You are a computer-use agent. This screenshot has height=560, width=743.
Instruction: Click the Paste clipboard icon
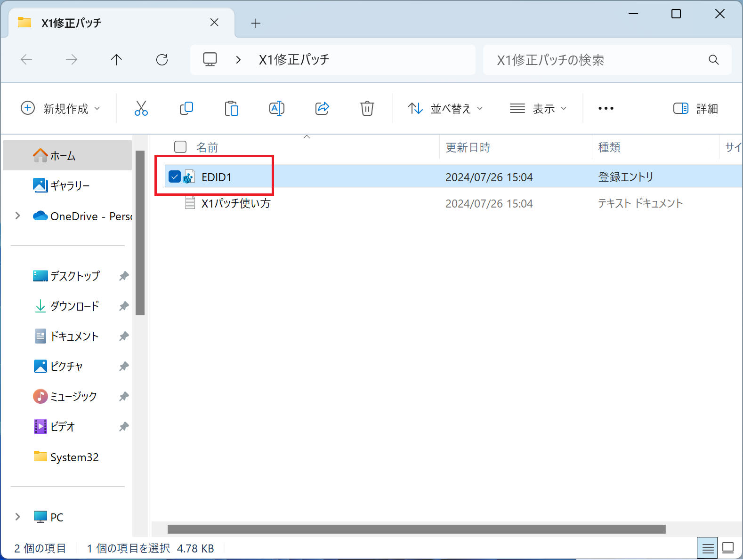click(231, 108)
